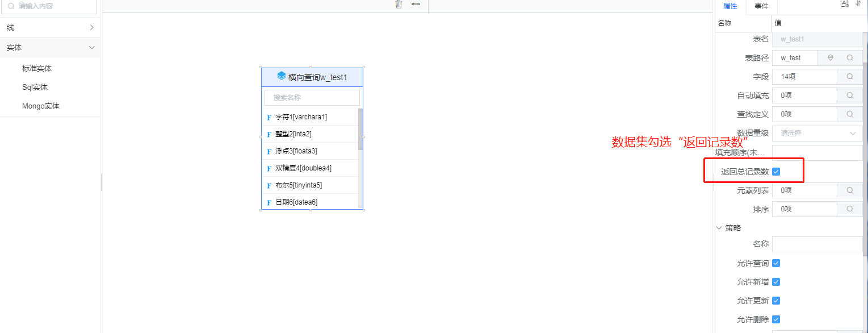Click the trash delete icon in toolbar
The width and height of the screenshot is (868, 333).
pyautogui.click(x=399, y=4)
